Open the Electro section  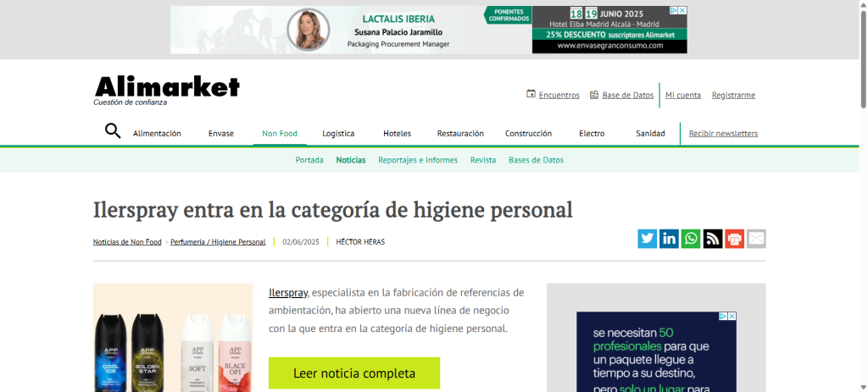click(x=591, y=133)
